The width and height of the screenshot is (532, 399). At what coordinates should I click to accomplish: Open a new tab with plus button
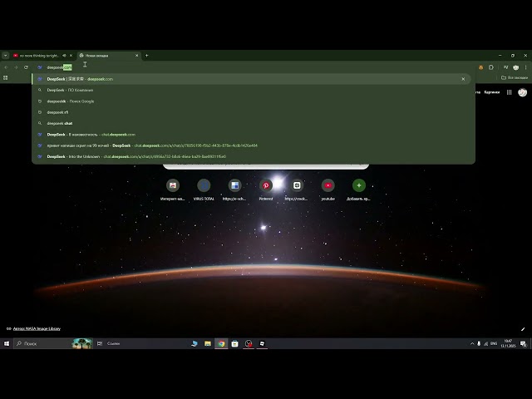click(146, 56)
